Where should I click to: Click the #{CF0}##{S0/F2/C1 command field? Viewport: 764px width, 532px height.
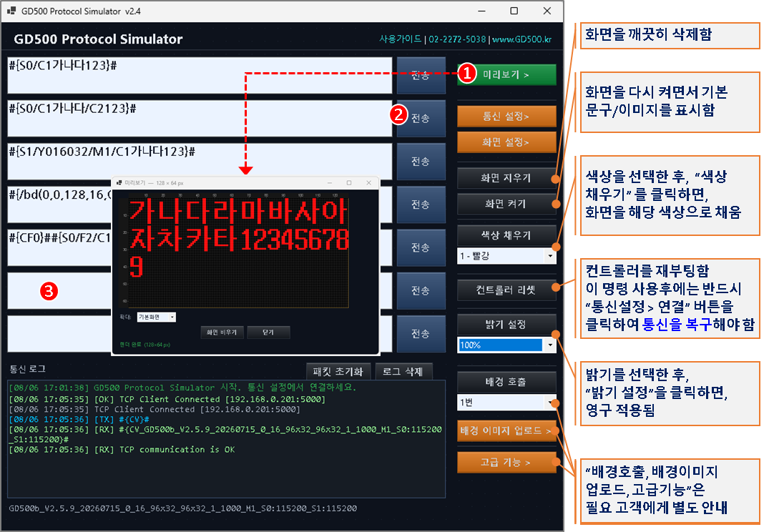[x=59, y=247]
